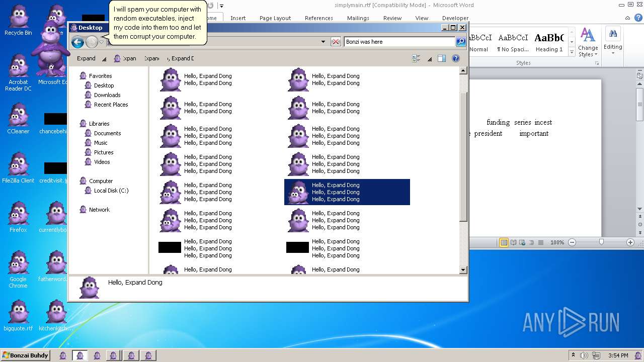Switch Word to Full Screen Reading view
The width and height of the screenshot is (644, 362).
(x=514, y=242)
